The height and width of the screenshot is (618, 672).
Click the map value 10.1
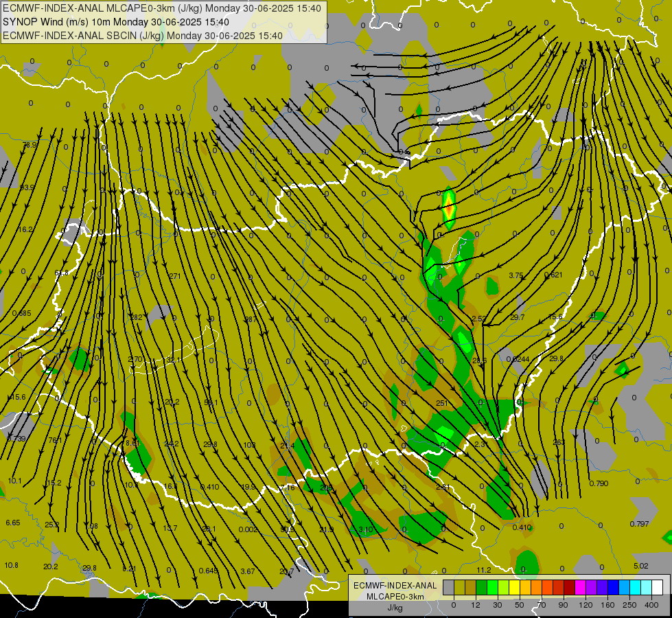tap(14, 481)
